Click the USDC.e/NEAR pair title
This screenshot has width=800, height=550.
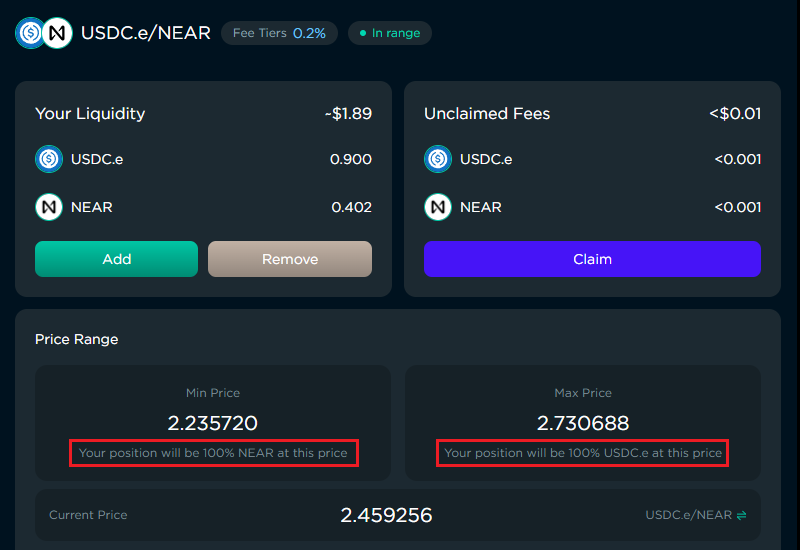[146, 33]
